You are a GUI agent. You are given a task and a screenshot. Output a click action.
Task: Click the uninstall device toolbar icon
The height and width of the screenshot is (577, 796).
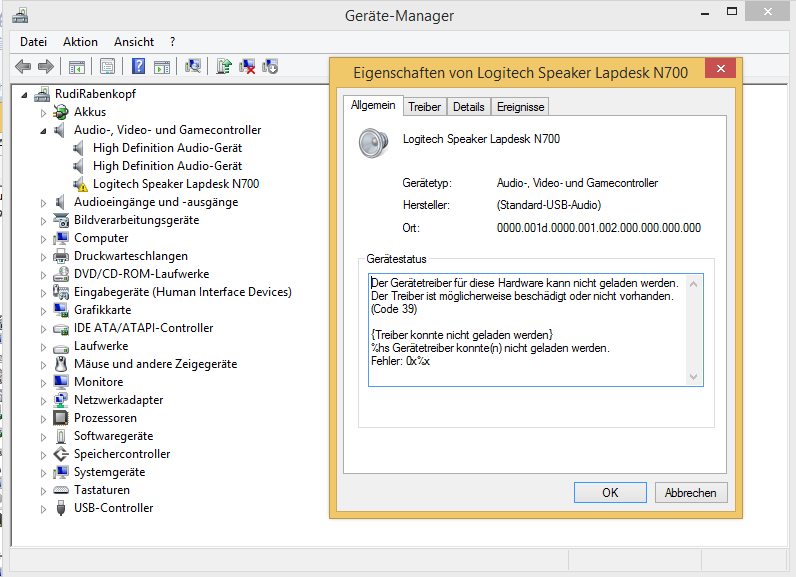247,66
